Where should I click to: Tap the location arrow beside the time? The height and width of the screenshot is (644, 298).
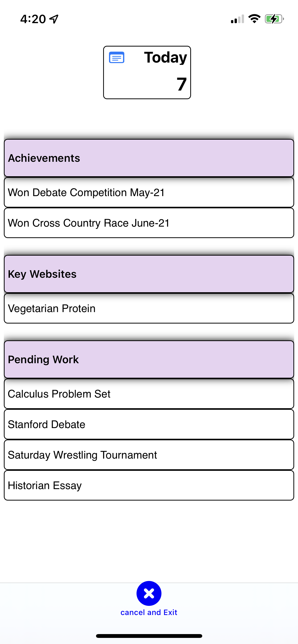tap(54, 19)
